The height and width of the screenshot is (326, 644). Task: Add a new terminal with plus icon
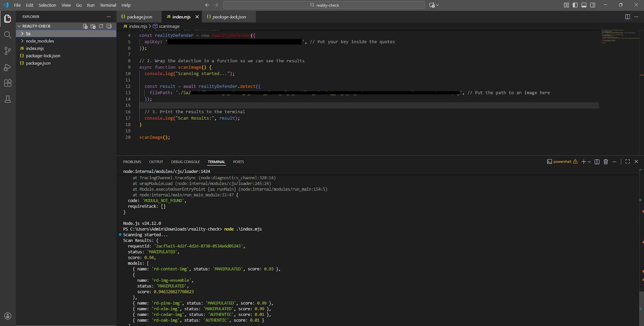[x=584, y=162]
